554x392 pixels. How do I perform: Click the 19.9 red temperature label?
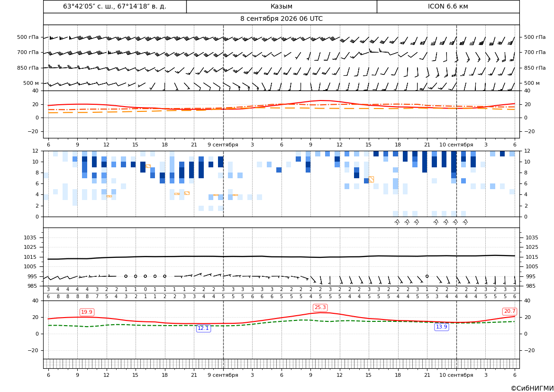click(x=87, y=312)
